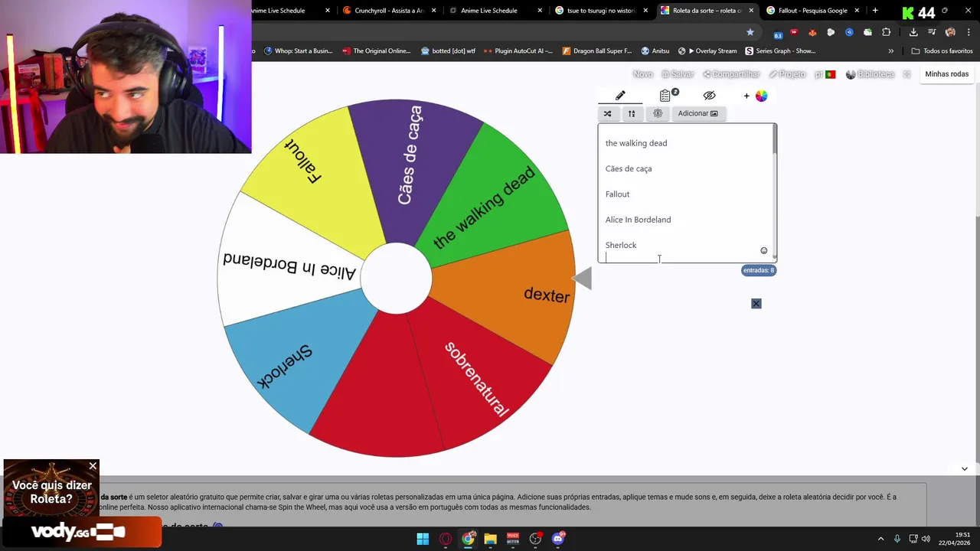Open the browser downloads icon
The image size is (980, 551).
tap(913, 32)
